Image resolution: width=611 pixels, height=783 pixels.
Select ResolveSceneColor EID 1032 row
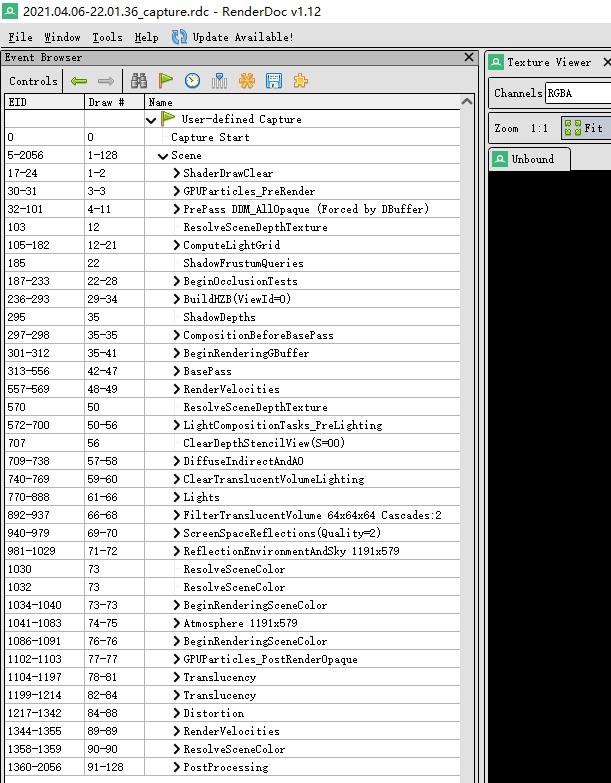[233, 587]
